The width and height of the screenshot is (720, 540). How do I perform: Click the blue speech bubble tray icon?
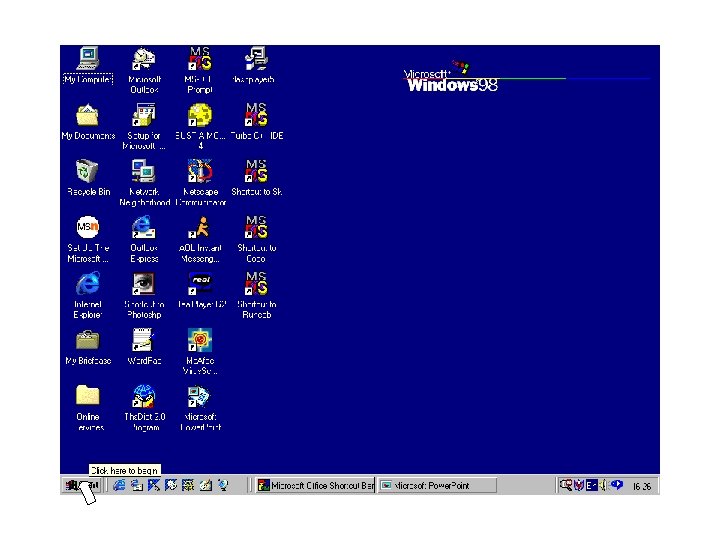pyautogui.click(x=617, y=484)
